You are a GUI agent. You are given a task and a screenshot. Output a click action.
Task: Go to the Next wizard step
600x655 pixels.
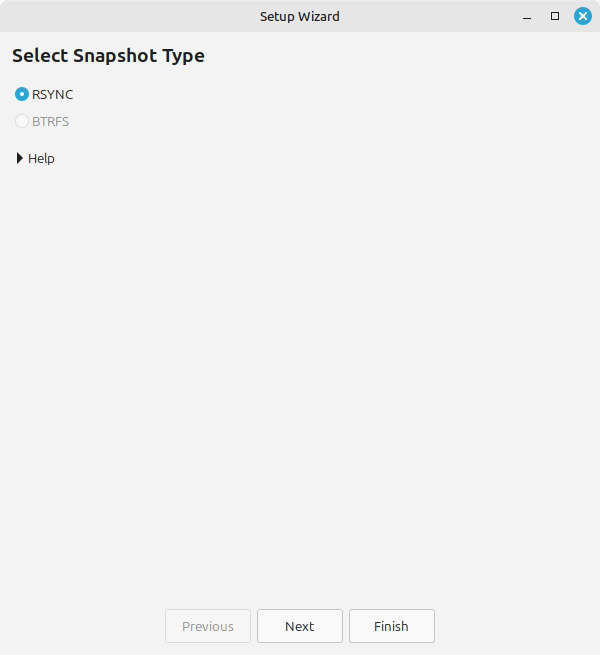(300, 626)
